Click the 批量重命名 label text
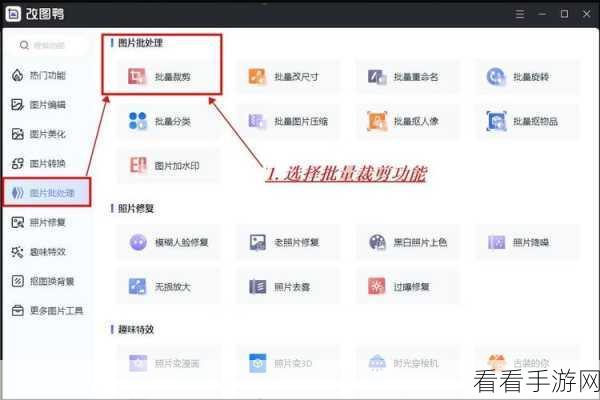Viewport: 600px width, 400px height. (416, 77)
